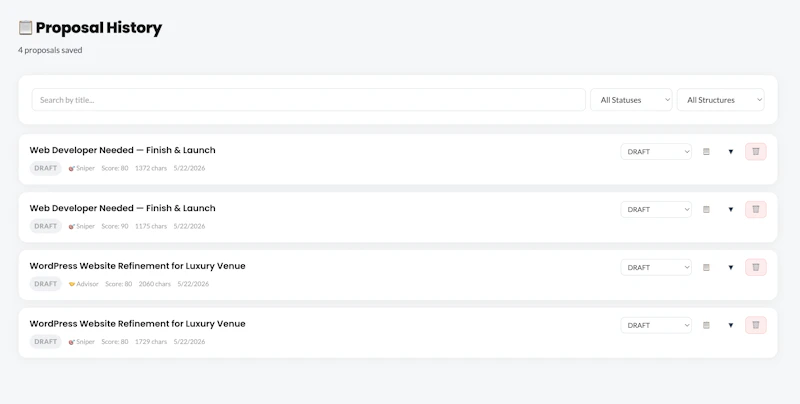
Task: Click the DRAFT badge in the Advisor row
Action: (45, 284)
